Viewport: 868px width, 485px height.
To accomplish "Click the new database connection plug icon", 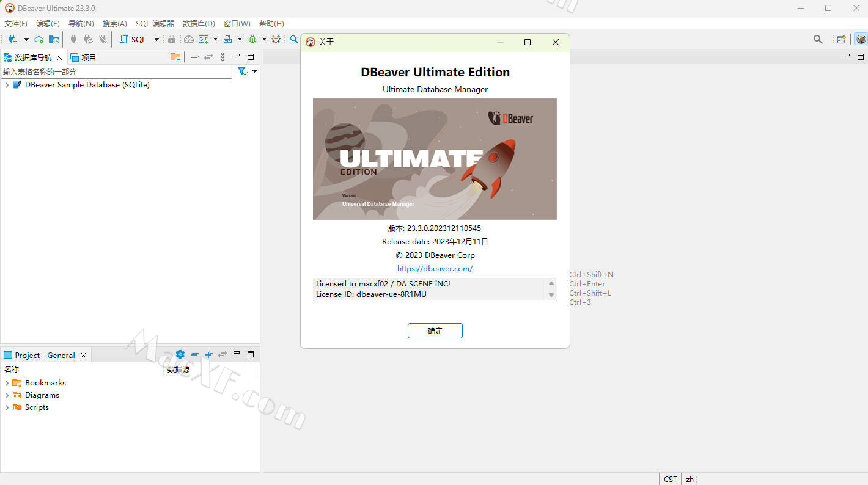I will coord(12,39).
